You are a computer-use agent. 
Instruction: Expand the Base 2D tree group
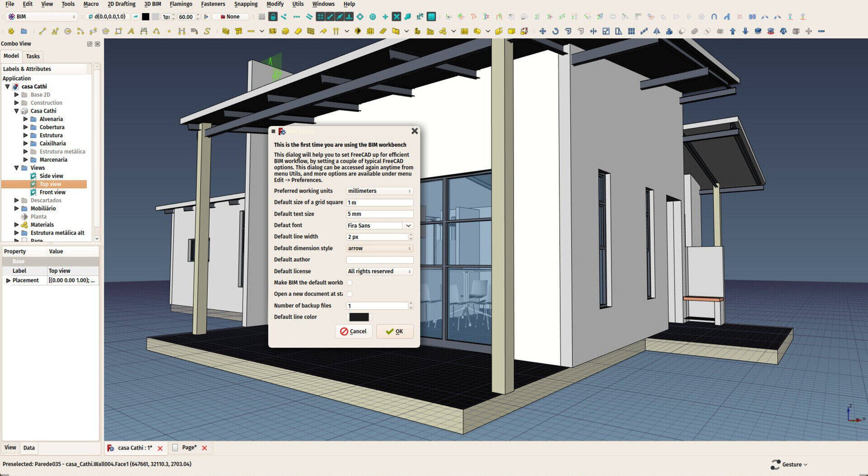16,95
